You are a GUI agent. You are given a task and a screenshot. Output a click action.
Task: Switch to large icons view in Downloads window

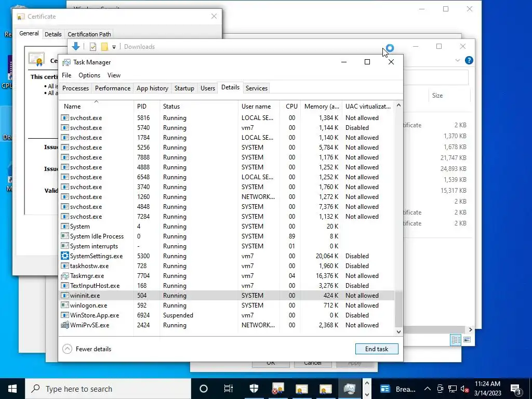pos(467,340)
